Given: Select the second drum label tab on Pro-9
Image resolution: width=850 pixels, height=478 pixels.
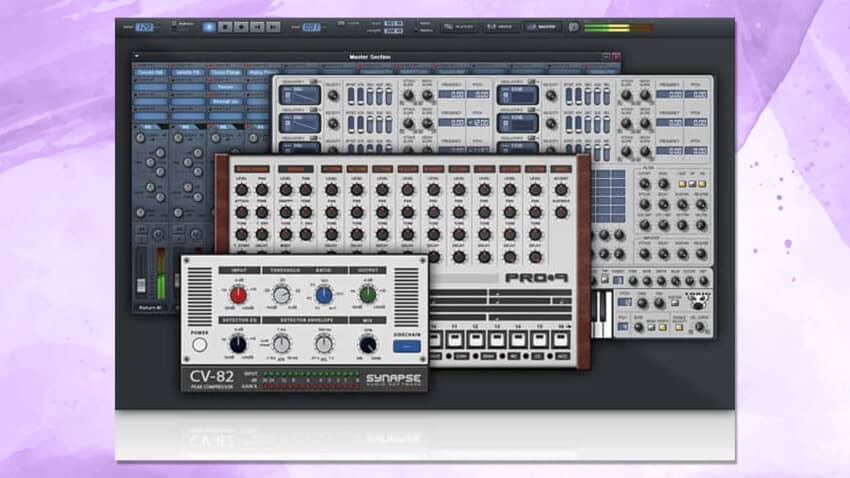Looking at the screenshot, I should tap(295, 169).
